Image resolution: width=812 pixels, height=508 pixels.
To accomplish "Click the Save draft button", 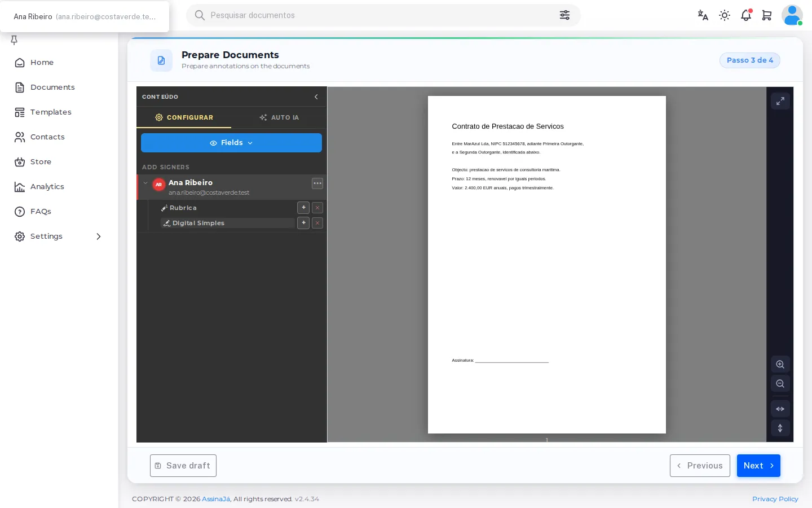I will (183, 466).
